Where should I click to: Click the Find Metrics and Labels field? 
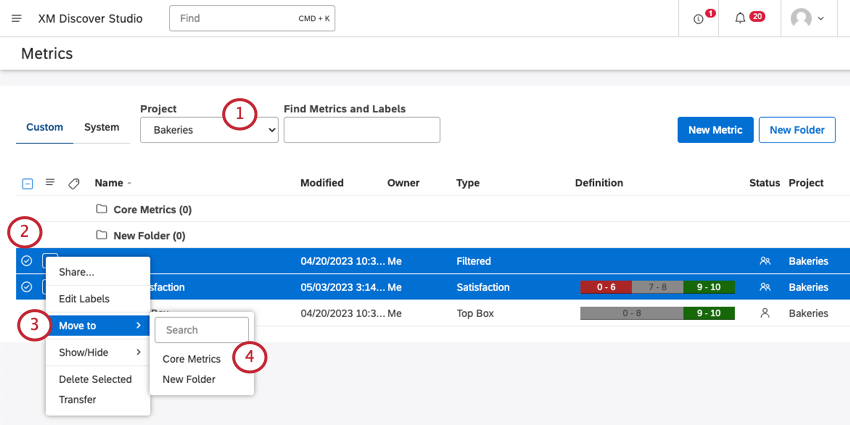click(x=361, y=130)
